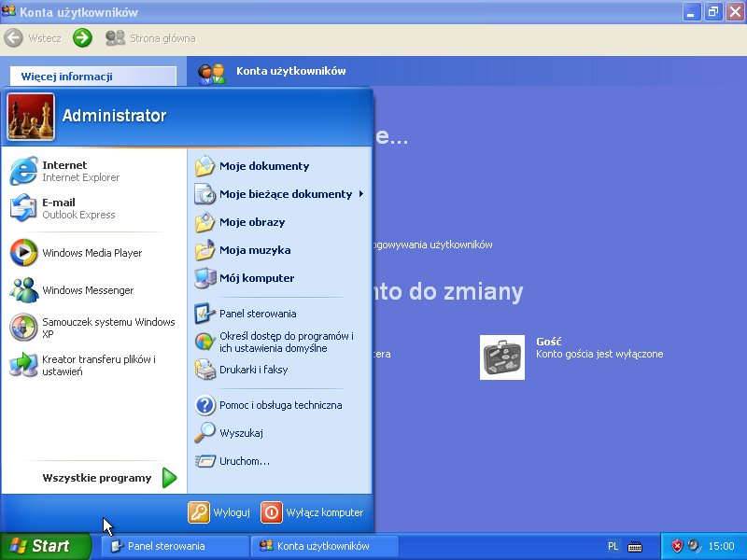The image size is (747, 560).
Task: Click the Administrator chess avatar picture
Action: click(x=31, y=116)
